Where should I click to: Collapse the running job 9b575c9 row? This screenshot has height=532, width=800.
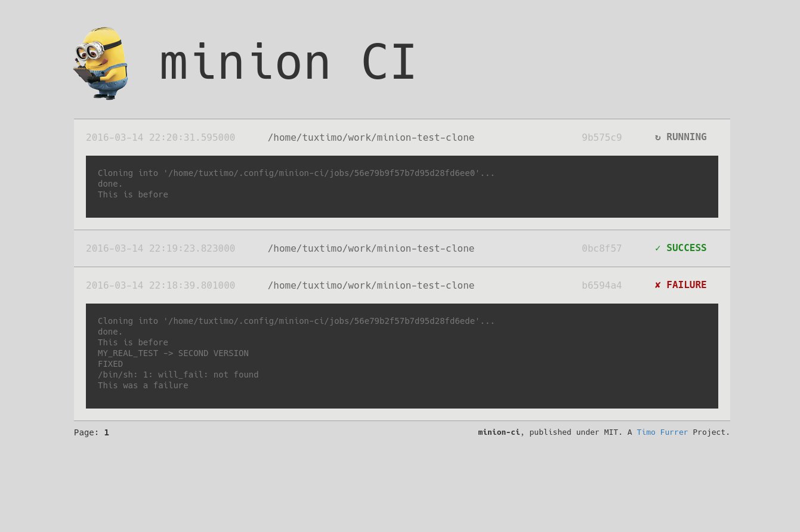402,137
